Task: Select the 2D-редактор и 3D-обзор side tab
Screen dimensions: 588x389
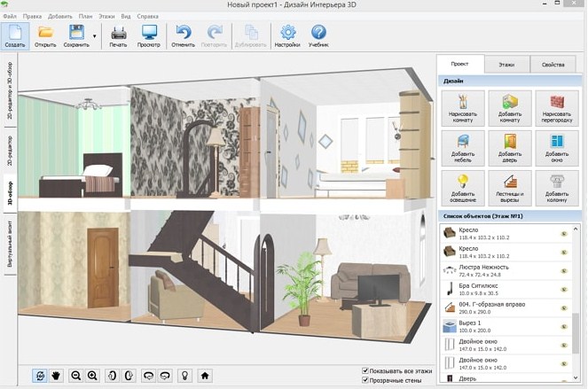Action: [x=10, y=90]
